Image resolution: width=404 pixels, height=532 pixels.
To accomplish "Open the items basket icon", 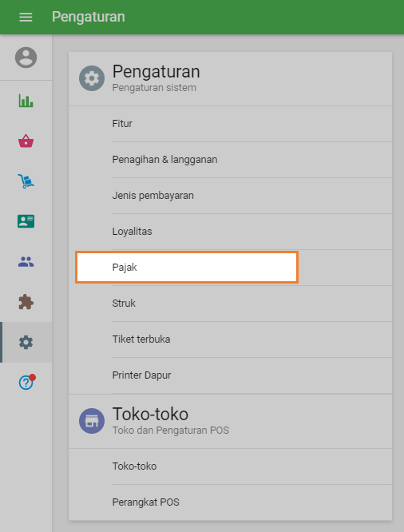I will (26, 141).
